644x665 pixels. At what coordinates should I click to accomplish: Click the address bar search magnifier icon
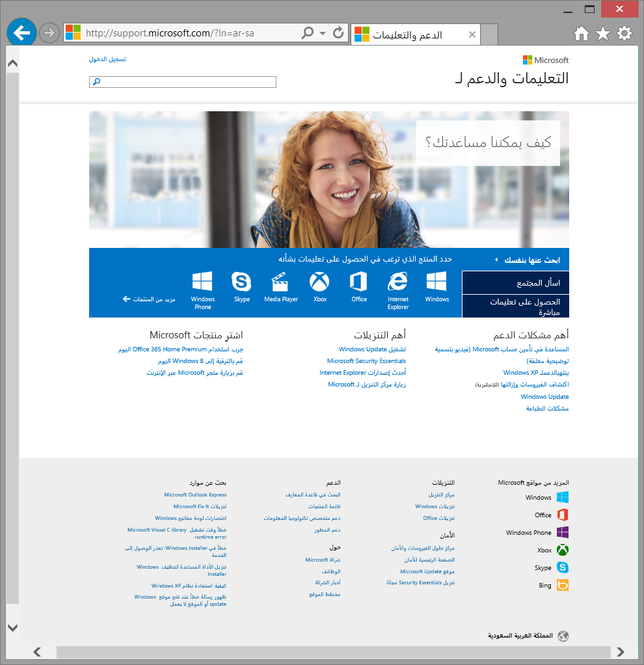308,33
